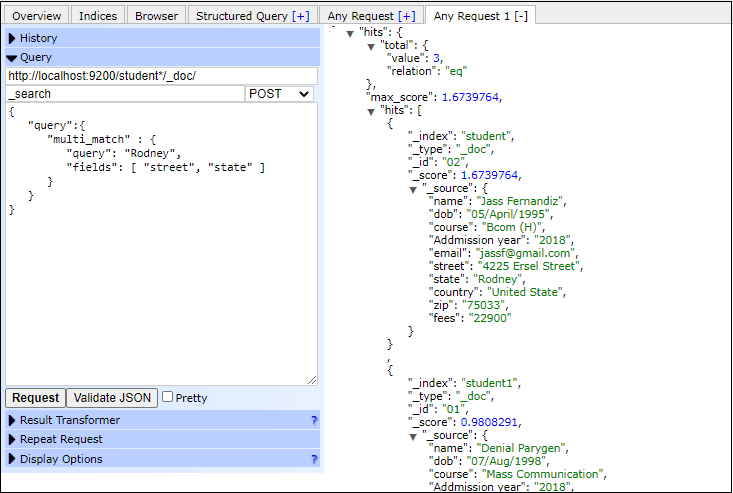The height and width of the screenshot is (493, 733).
Task: Click the street "4225 Ersel Street" value
Action: 529,266
